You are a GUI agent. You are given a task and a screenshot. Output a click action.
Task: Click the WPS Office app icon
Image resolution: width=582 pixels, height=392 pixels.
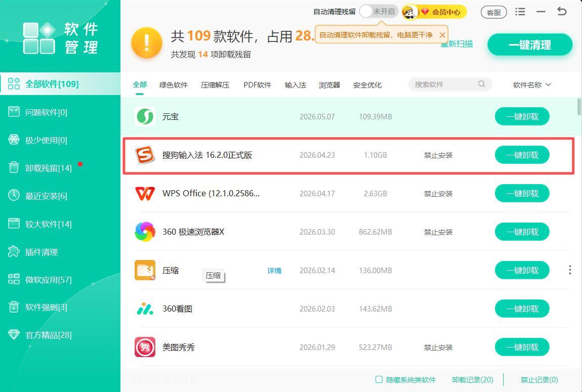145,194
